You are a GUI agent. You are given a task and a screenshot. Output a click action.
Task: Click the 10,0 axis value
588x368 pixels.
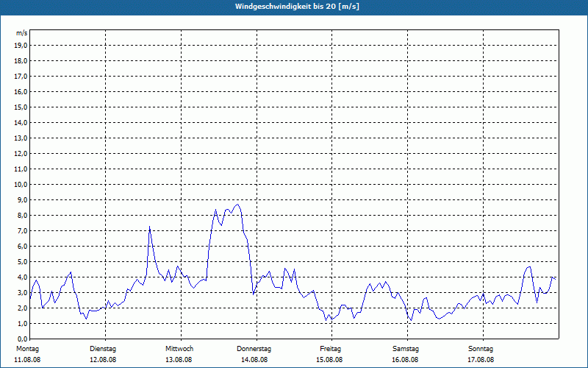[21, 185]
